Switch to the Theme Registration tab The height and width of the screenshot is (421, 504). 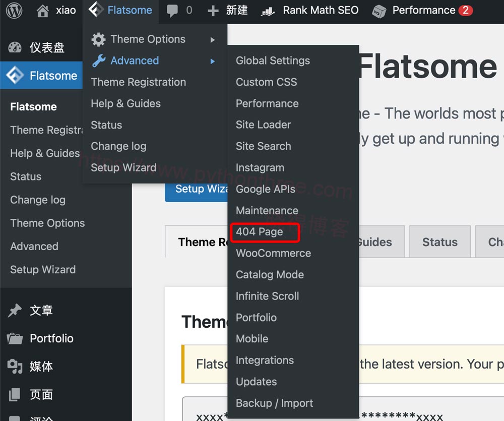coord(197,242)
